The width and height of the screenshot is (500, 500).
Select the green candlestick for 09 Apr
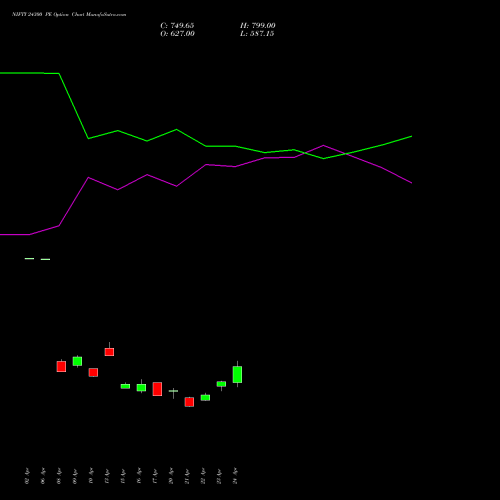[x=77, y=361]
